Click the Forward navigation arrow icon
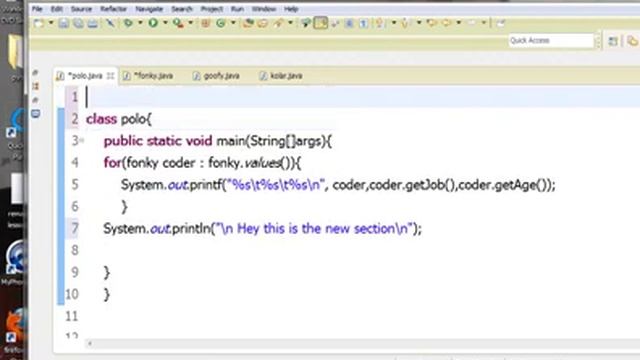This screenshot has width=640, height=360. [471, 23]
